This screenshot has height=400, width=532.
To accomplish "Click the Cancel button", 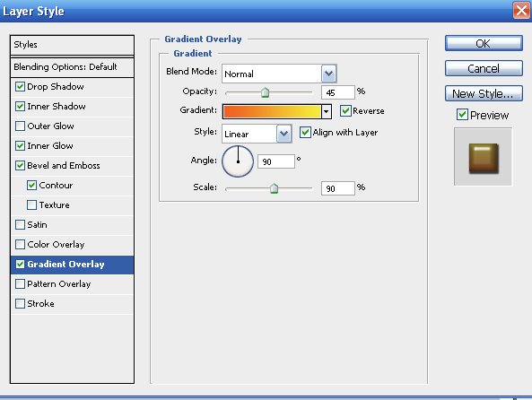I will coord(484,68).
